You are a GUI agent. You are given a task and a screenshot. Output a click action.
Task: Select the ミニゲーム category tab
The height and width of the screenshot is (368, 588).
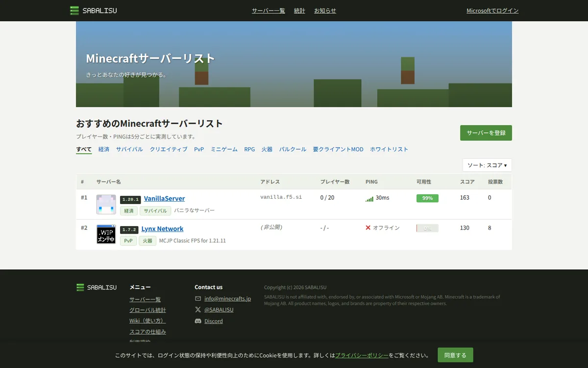224,149
